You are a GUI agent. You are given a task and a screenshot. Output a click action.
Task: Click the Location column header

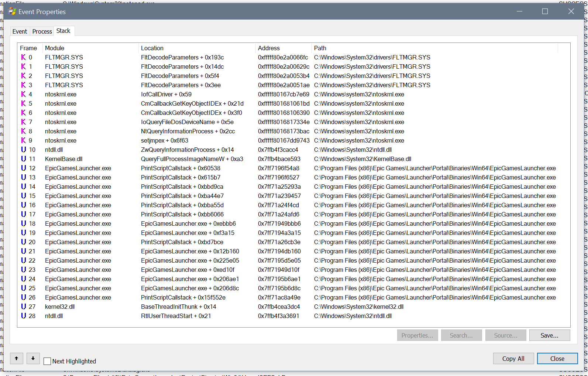point(197,48)
